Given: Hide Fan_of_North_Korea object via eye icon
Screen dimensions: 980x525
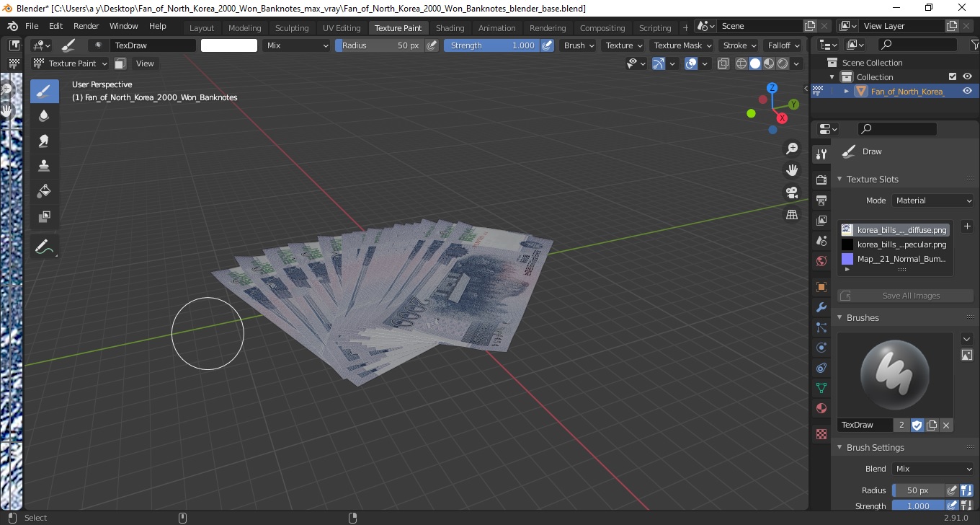Looking at the screenshot, I should point(967,91).
